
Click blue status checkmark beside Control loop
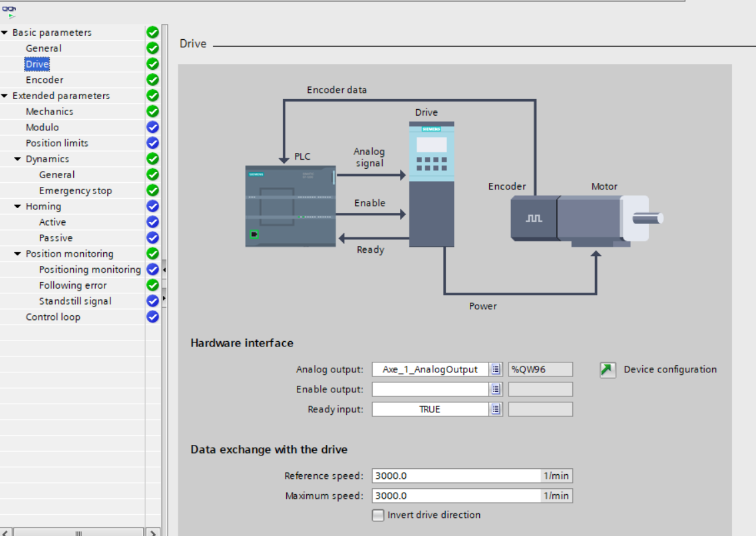click(x=152, y=317)
